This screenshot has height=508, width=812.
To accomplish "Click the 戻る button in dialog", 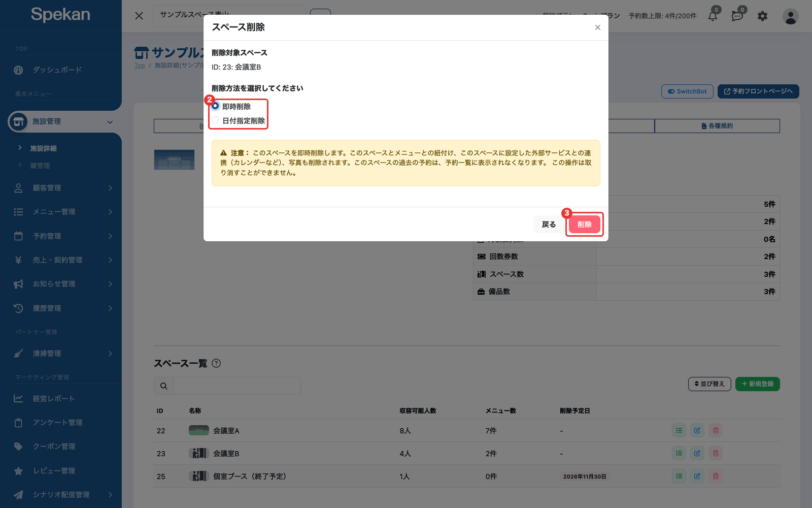I will pyautogui.click(x=549, y=224).
